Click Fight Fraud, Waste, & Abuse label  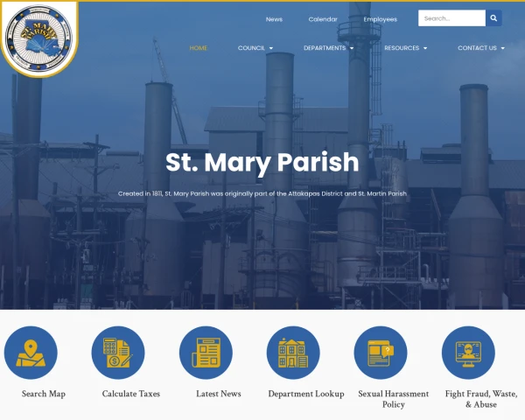click(x=481, y=399)
